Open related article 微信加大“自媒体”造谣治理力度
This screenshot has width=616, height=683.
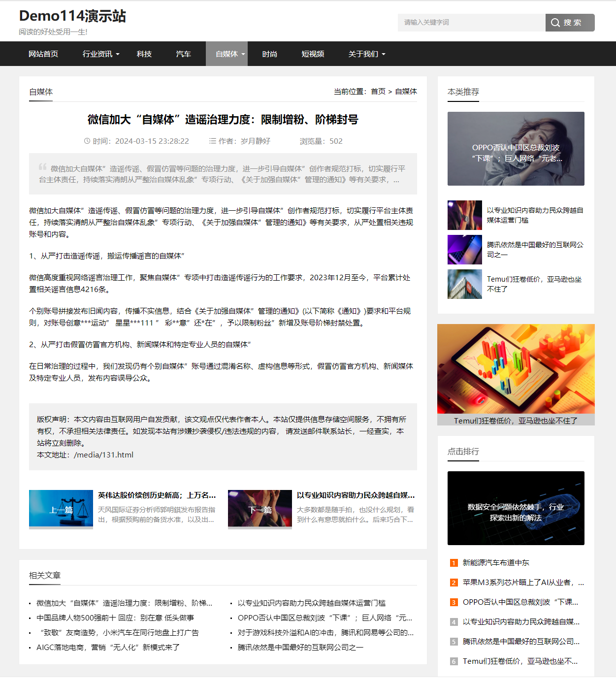pyautogui.click(x=125, y=603)
